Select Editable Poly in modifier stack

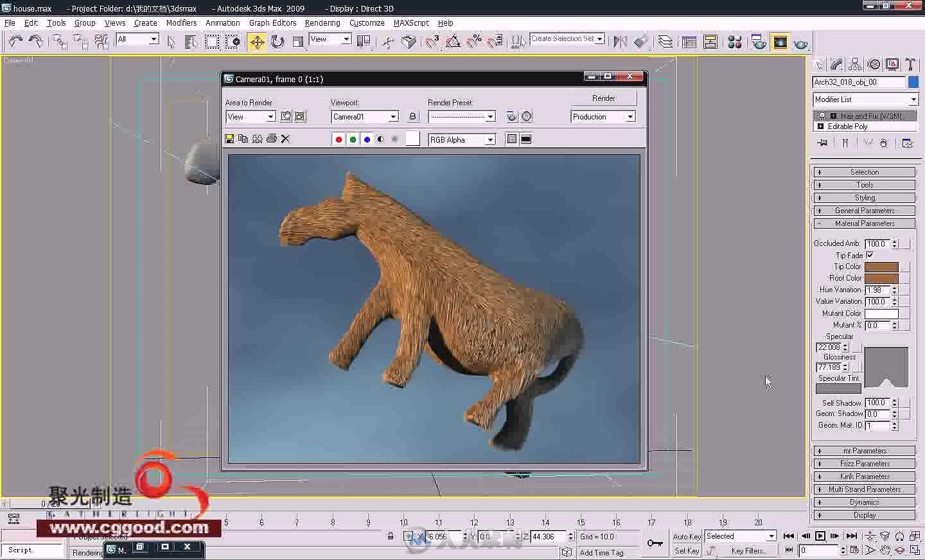click(x=865, y=127)
